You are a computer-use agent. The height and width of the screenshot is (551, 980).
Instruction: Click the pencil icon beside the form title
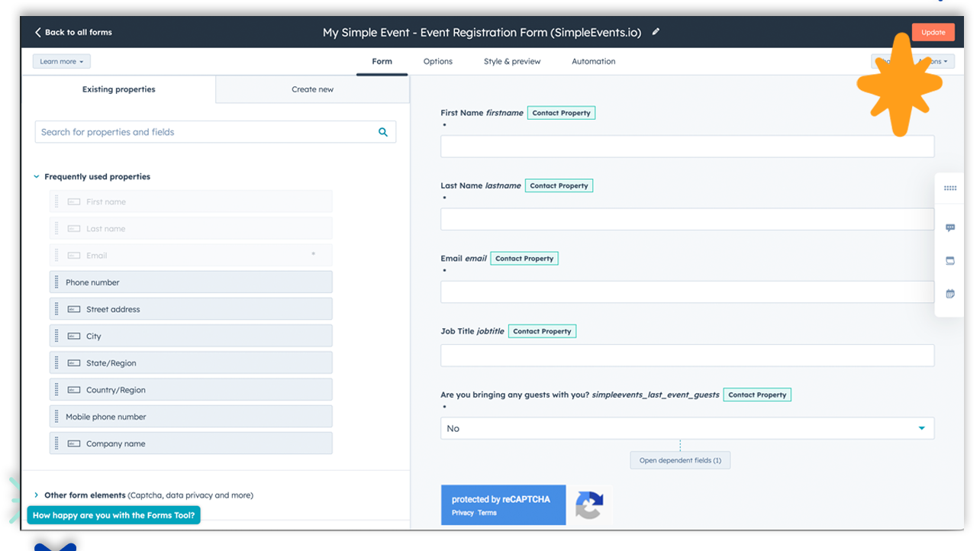(x=656, y=32)
